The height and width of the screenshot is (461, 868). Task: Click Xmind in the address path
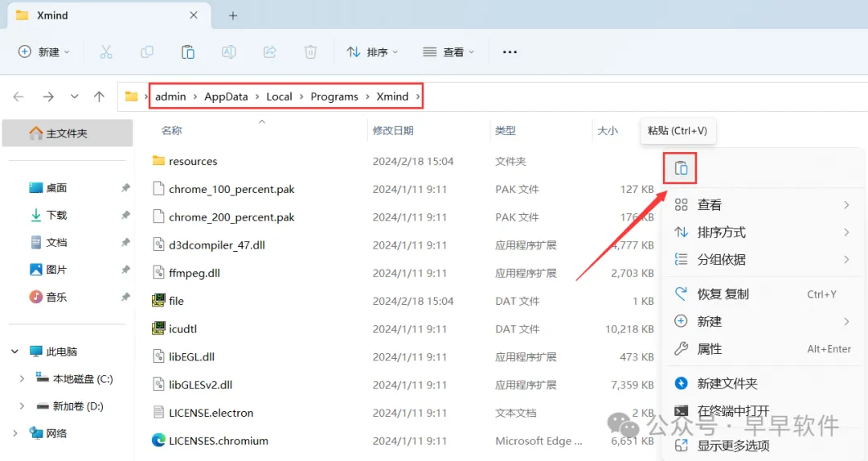coord(392,97)
